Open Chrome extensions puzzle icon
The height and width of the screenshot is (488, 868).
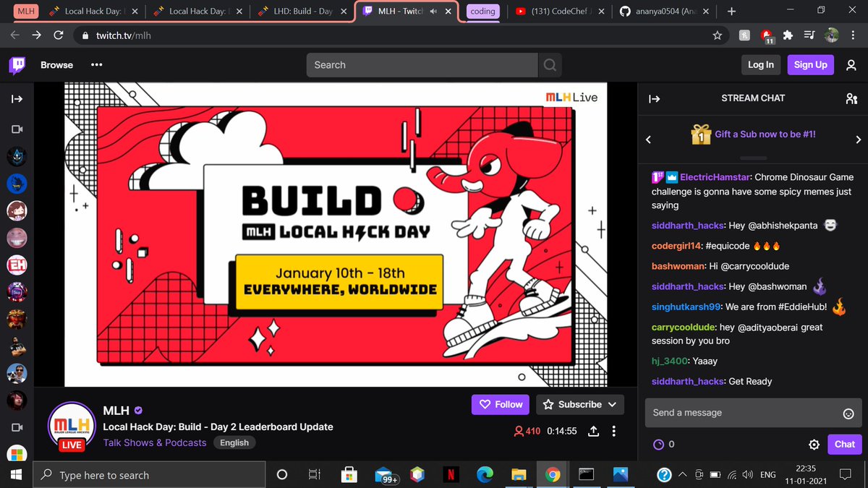pyautogui.click(x=788, y=35)
